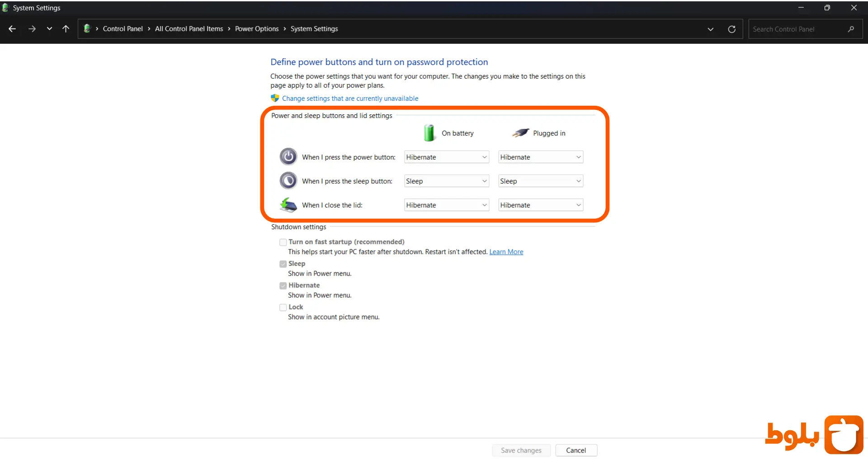This screenshot has height=461, width=868.
Task: Click the back navigation arrow
Action: [x=12, y=29]
